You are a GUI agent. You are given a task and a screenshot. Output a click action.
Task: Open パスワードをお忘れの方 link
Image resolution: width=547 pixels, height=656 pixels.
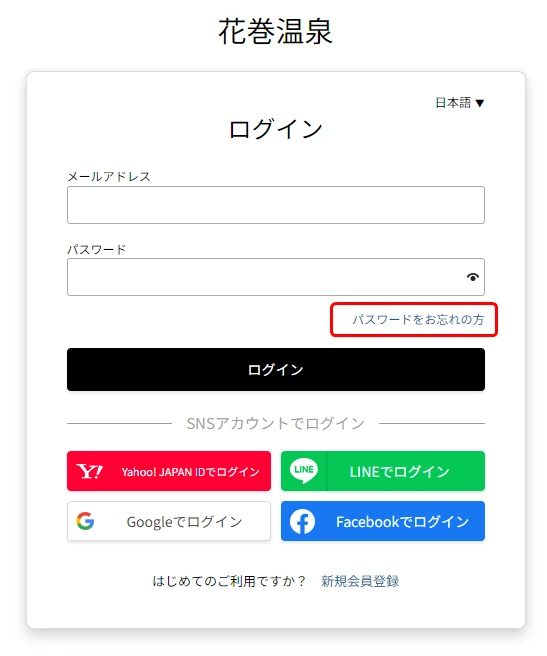pyautogui.click(x=418, y=320)
